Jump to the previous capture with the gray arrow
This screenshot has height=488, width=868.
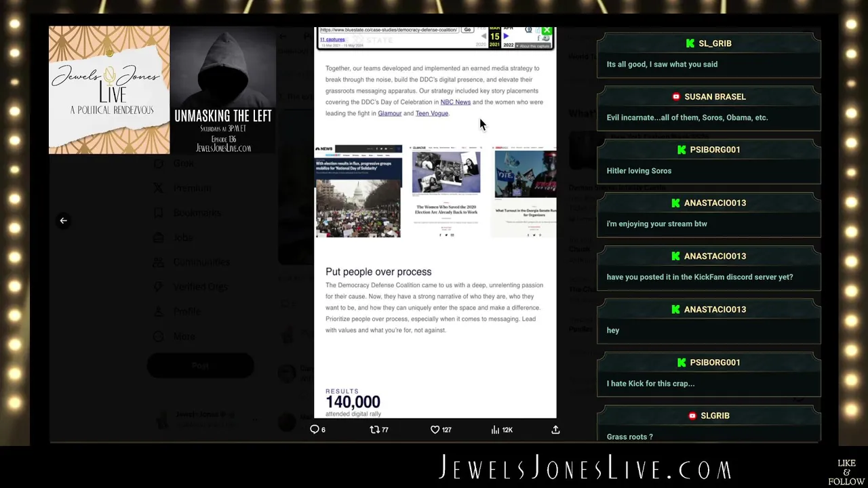[x=484, y=36]
